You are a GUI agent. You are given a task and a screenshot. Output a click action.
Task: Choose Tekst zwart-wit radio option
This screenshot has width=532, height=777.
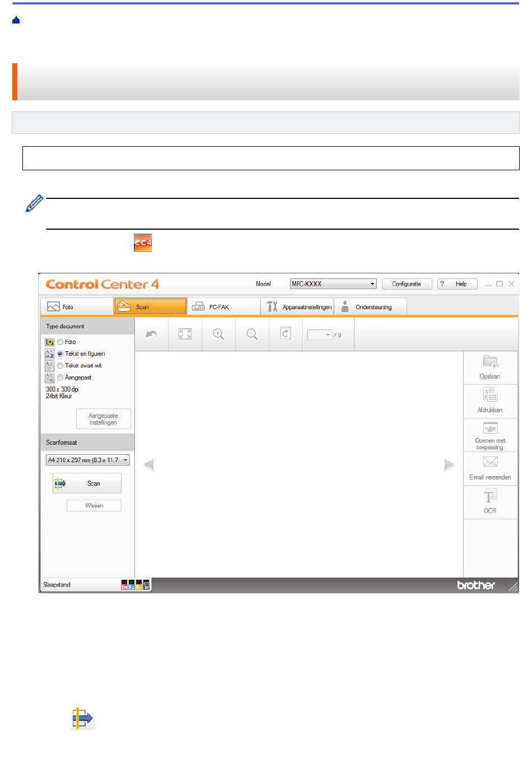(x=60, y=365)
